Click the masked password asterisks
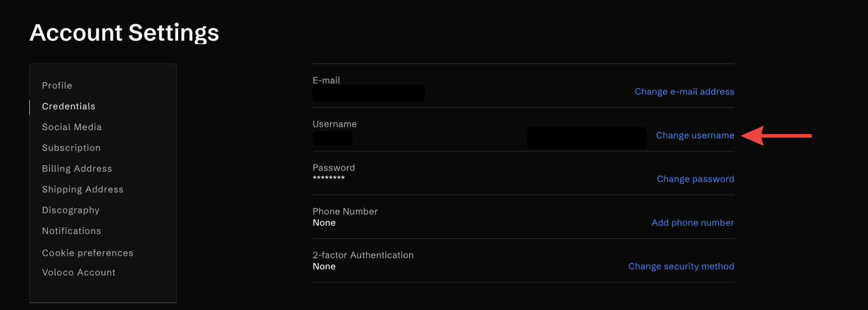 pos(328,178)
